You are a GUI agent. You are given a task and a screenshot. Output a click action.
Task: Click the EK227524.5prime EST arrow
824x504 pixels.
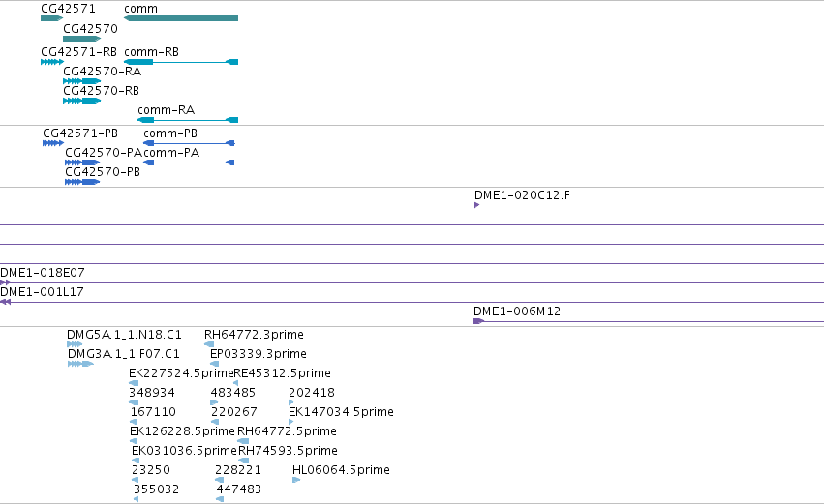pos(134,383)
